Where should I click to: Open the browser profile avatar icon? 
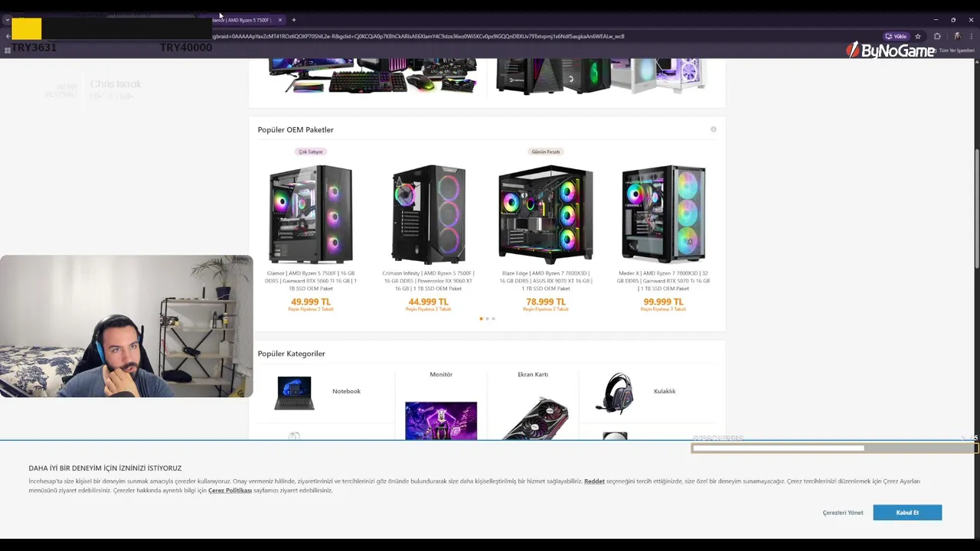tap(957, 36)
